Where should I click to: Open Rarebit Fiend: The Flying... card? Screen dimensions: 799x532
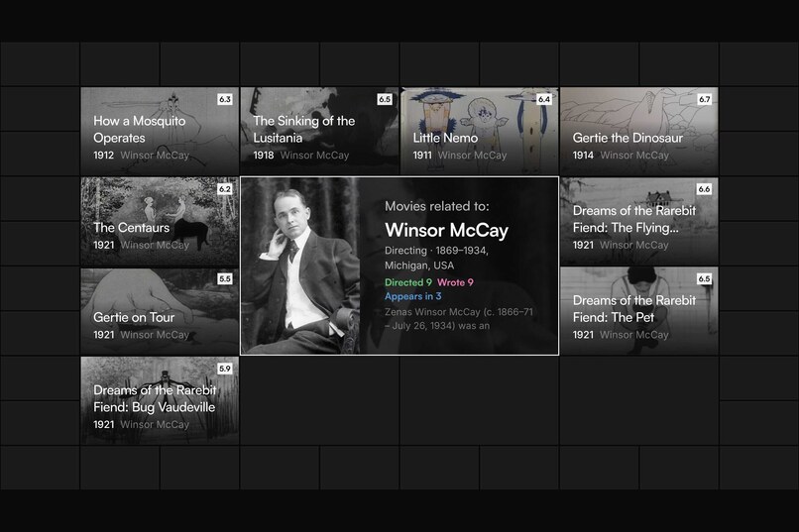point(639,222)
